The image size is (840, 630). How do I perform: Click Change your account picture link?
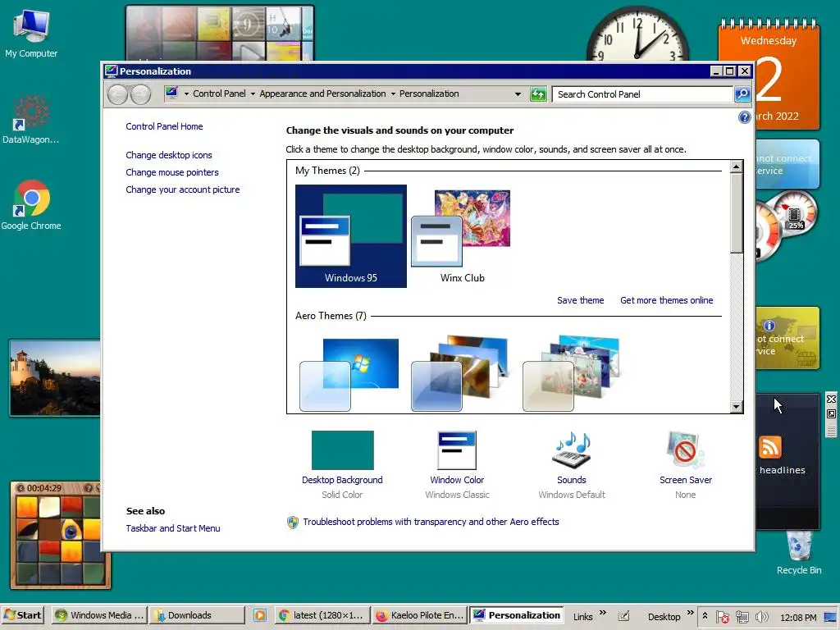tap(183, 189)
